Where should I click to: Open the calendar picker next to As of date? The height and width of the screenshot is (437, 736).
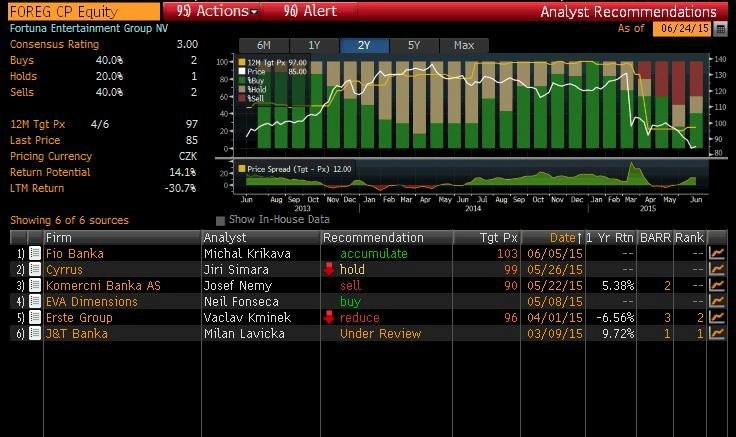pyautogui.click(x=721, y=29)
